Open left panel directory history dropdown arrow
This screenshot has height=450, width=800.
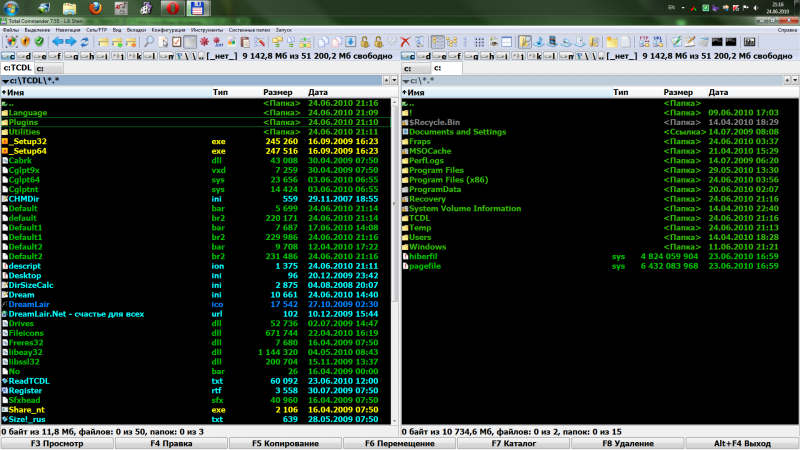(392, 80)
